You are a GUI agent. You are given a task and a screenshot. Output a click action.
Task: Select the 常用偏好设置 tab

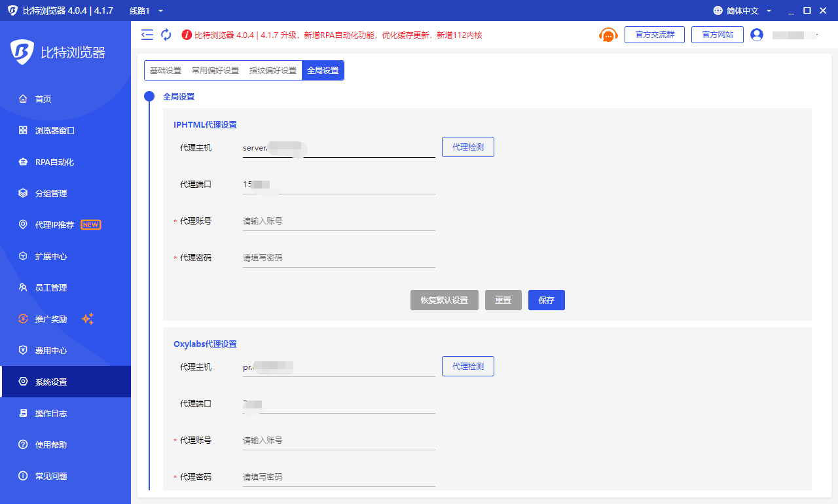pos(215,71)
